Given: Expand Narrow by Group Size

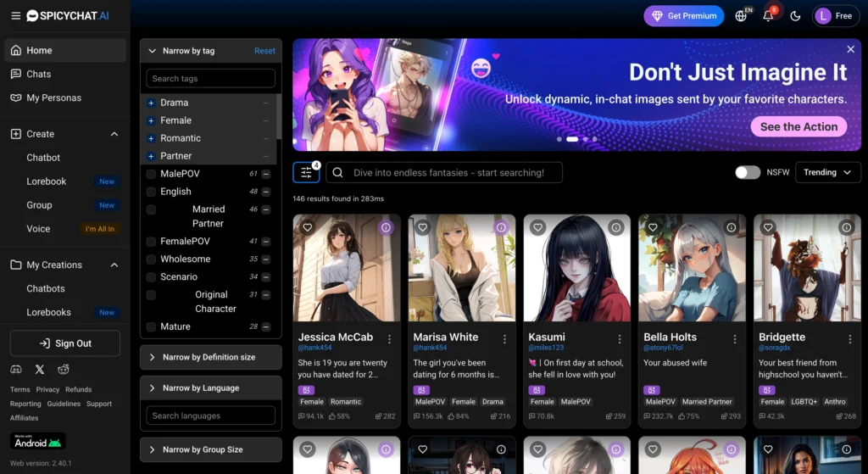Looking at the screenshot, I should pos(210,449).
